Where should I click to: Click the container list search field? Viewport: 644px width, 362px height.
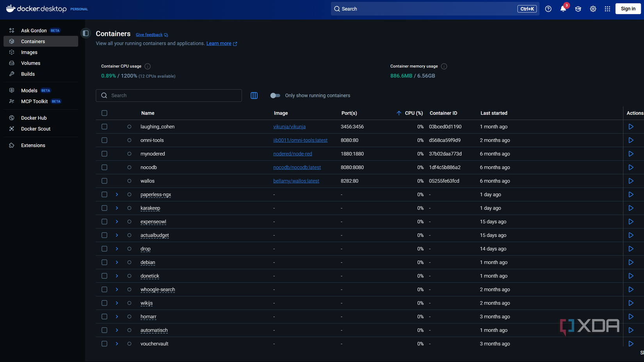(x=169, y=95)
